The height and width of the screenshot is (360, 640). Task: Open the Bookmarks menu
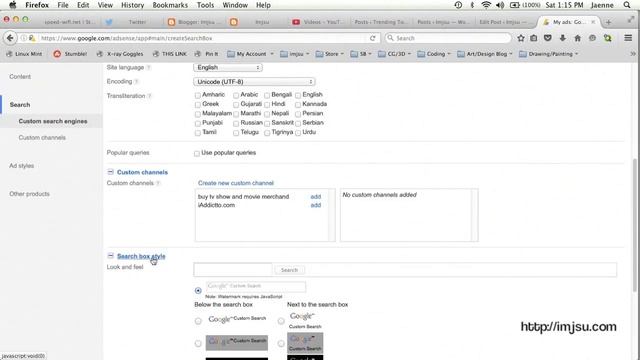[170, 5]
